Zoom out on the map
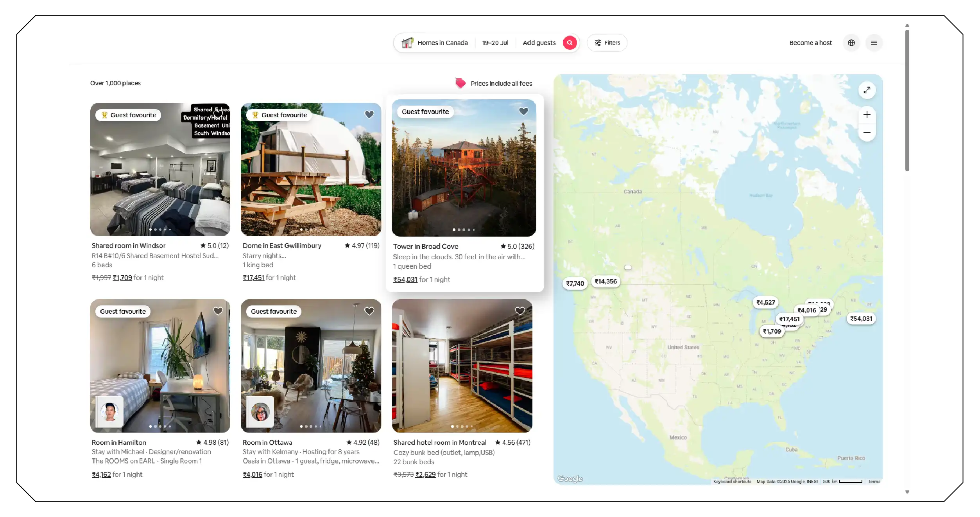 pyautogui.click(x=867, y=133)
